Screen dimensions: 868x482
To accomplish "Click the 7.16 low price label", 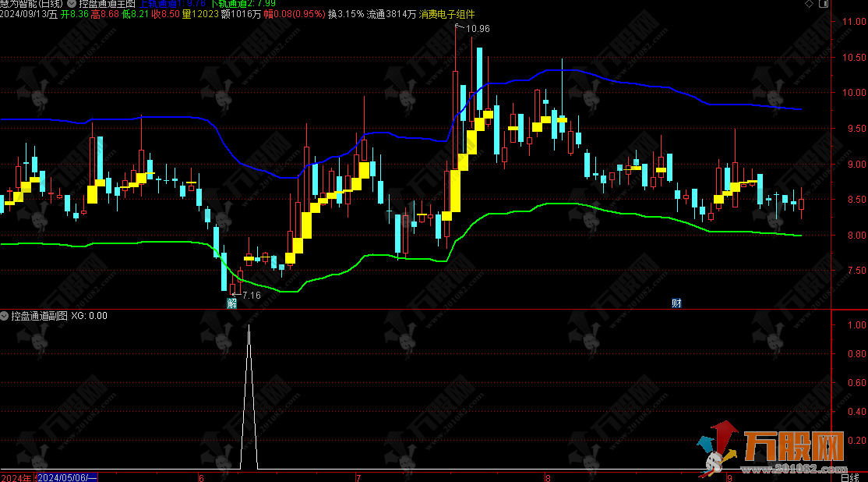I will point(252,296).
